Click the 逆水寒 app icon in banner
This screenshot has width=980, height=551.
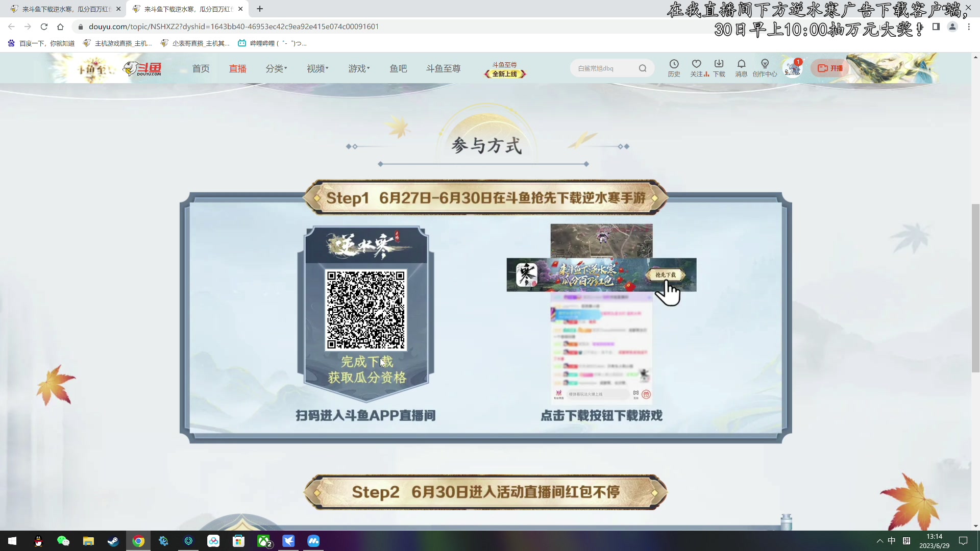[x=527, y=274]
